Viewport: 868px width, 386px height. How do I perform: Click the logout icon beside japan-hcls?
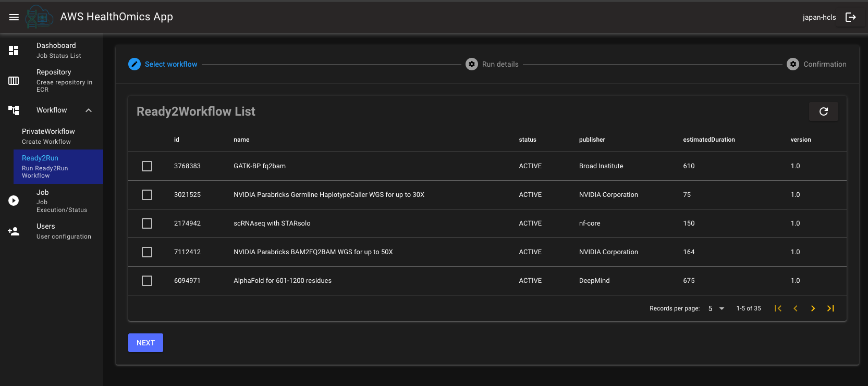(851, 17)
